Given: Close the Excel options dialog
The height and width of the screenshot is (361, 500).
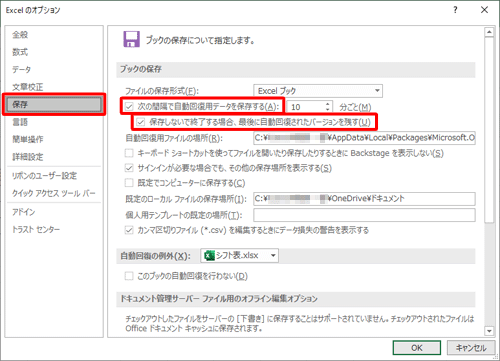Looking at the screenshot, I should click(484, 10).
